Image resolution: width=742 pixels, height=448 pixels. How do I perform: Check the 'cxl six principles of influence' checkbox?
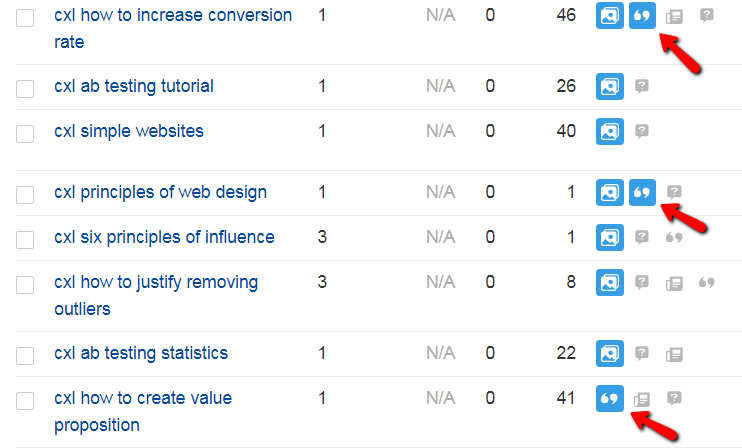click(25, 239)
